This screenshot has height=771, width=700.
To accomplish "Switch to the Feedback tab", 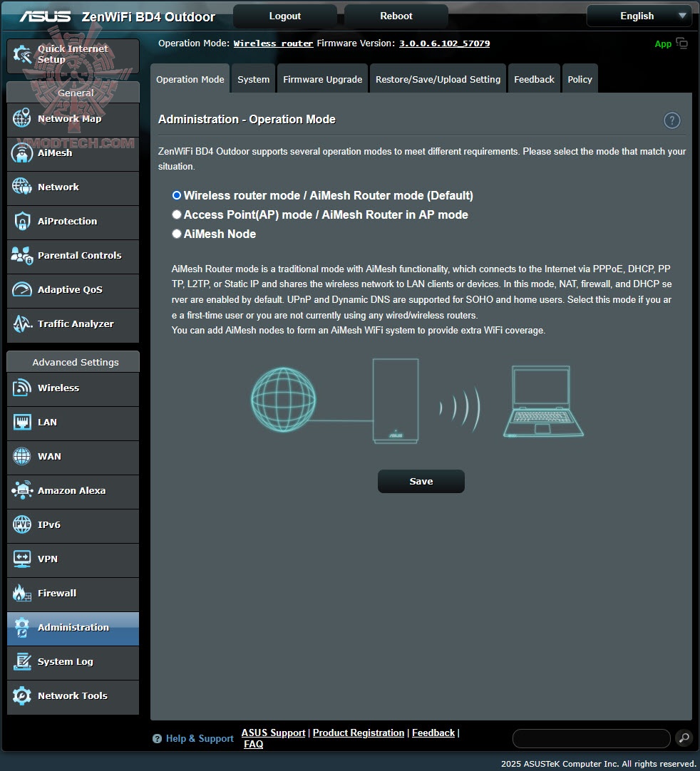I will (x=534, y=78).
